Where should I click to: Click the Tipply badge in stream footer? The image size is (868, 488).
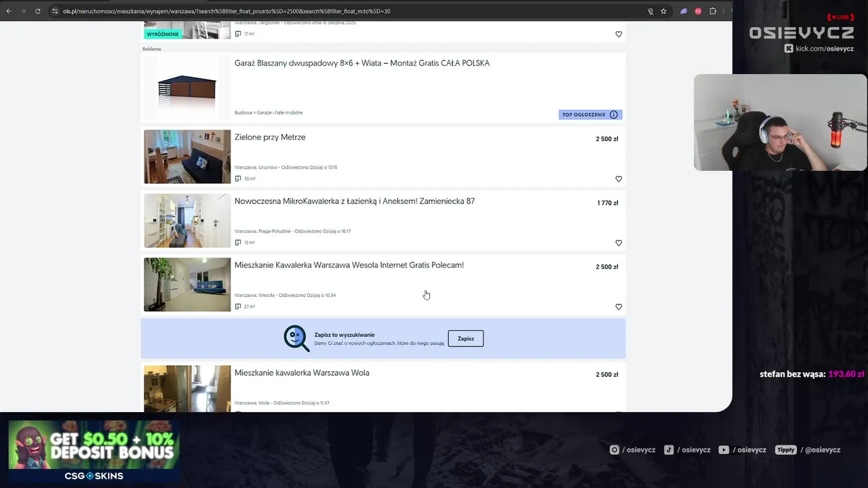click(x=785, y=449)
